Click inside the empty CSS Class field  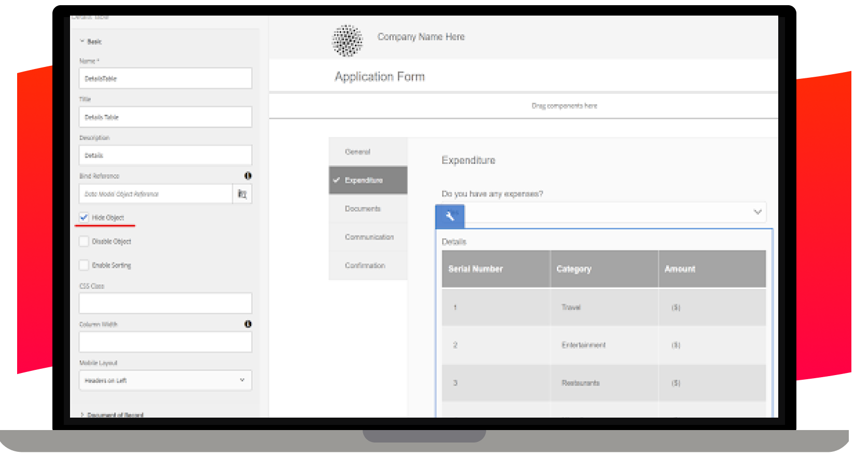(x=165, y=303)
